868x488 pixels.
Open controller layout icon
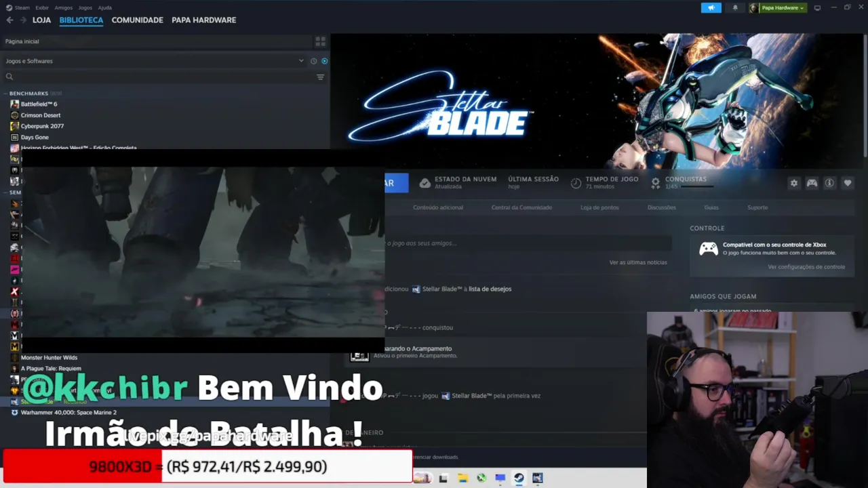click(x=812, y=183)
